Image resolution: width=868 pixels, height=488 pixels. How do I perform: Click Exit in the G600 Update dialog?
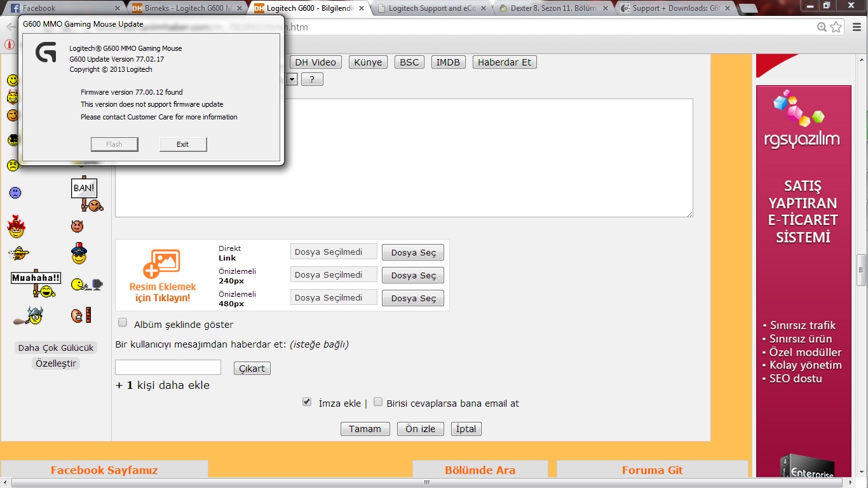coord(183,144)
